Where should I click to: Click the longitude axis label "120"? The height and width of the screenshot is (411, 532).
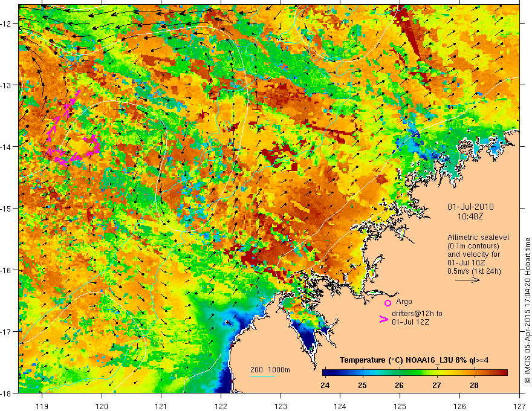point(102,406)
